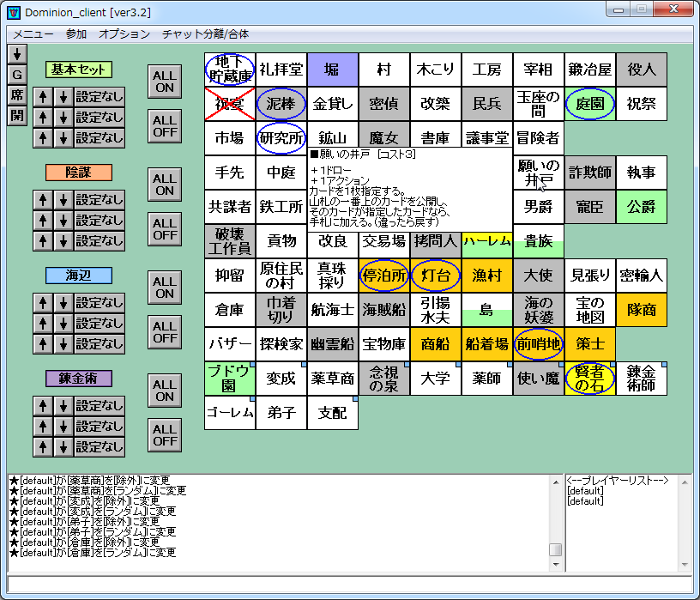This screenshot has width=700, height=600.
Task: Click up arrow in first 錬金術 row
Action: click(x=43, y=406)
